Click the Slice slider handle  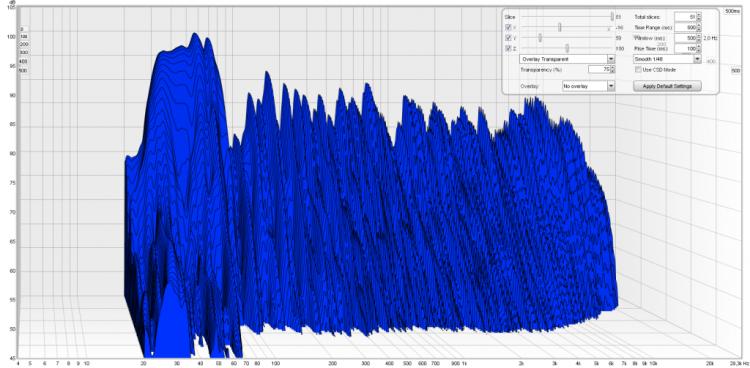(x=612, y=17)
